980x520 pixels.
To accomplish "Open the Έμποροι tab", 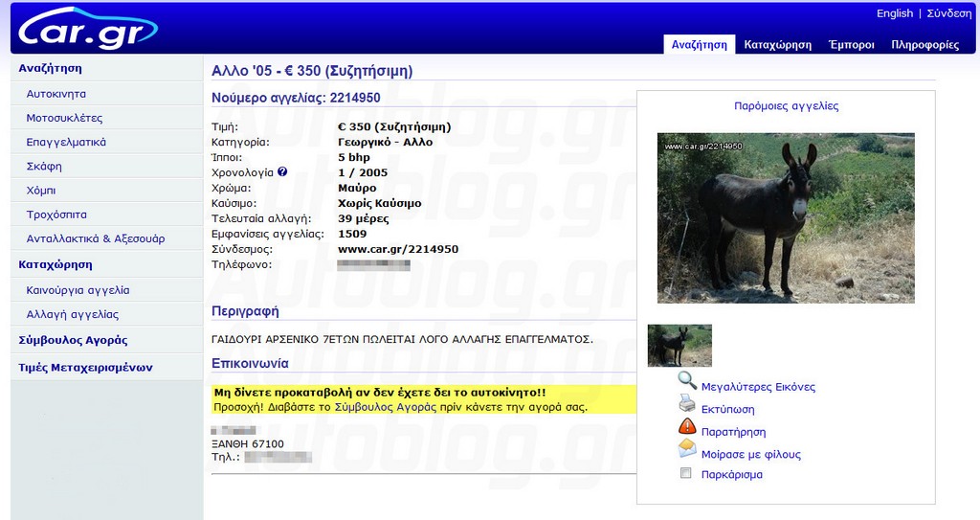I will 851,44.
